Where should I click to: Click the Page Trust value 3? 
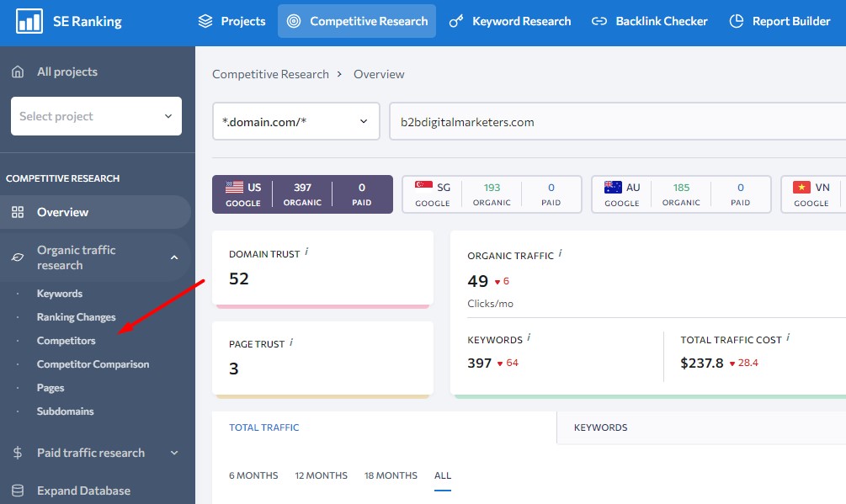pos(234,369)
